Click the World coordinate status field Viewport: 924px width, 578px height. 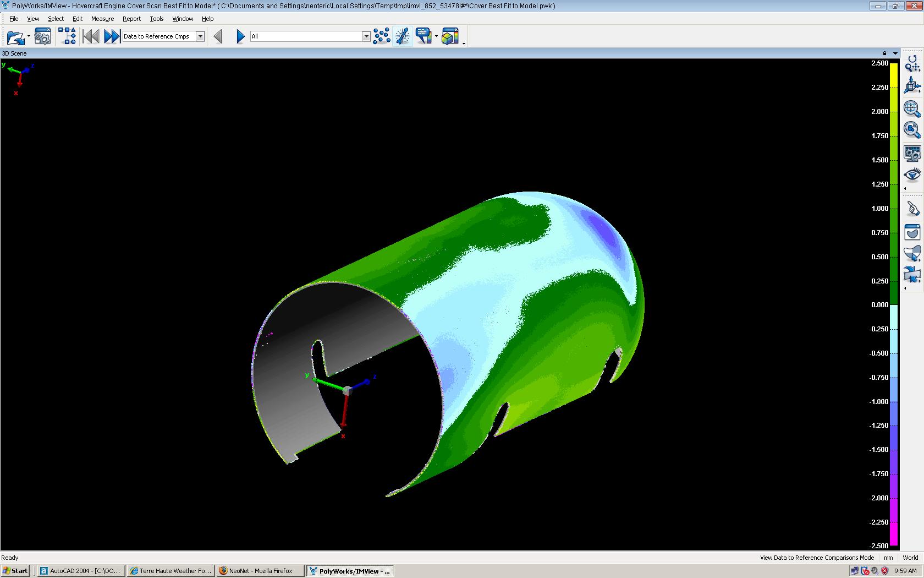click(910, 558)
